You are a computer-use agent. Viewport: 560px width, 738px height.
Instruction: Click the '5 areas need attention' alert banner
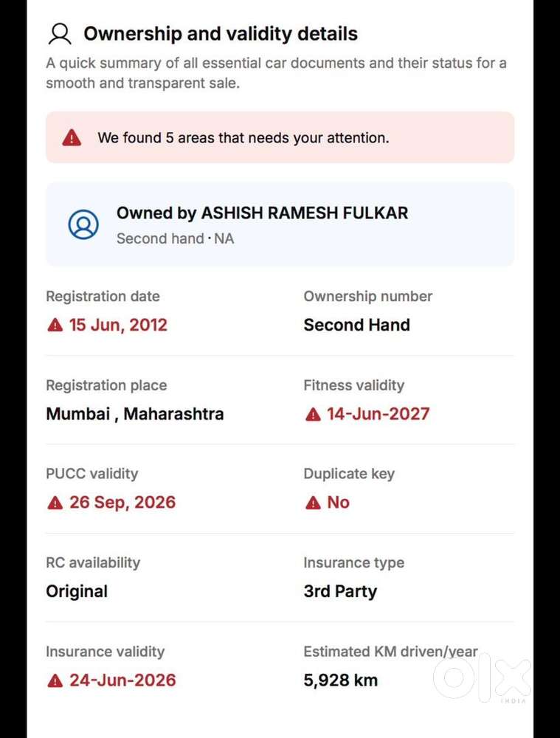[280, 137]
